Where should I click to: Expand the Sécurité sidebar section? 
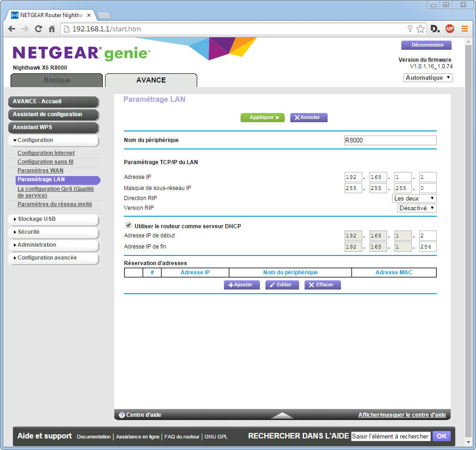(53, 232)
